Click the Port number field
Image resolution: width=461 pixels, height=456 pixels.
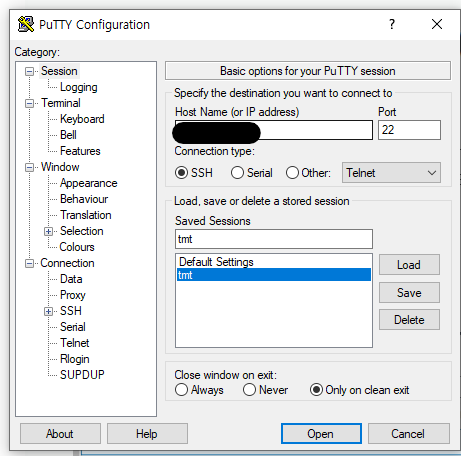(409, 130)
